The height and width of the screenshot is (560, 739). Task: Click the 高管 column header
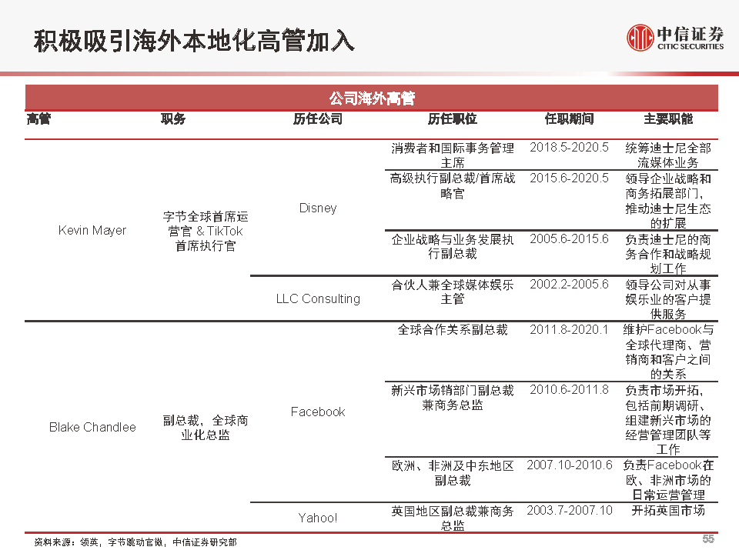coord(38,118)
